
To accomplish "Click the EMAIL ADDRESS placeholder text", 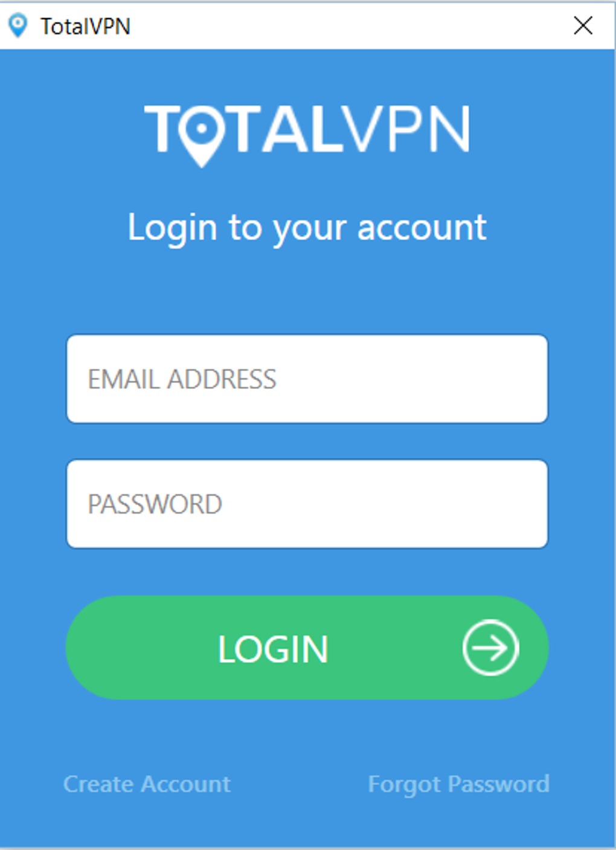I will (x=182, y=379).
